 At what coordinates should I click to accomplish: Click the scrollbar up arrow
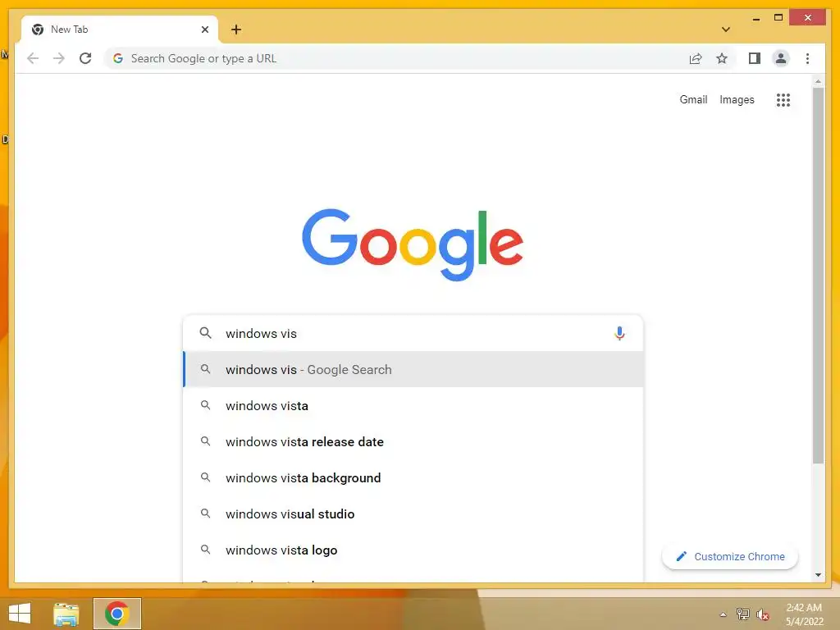coord(818,81)
